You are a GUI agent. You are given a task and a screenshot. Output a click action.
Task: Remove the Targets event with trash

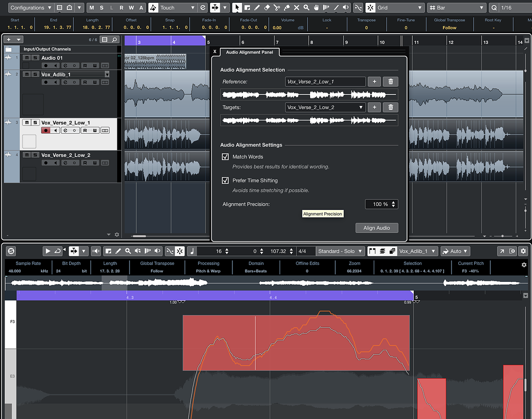pos(391,107)
